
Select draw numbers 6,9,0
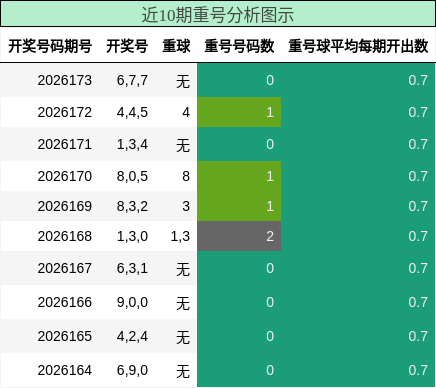(132, 370)
